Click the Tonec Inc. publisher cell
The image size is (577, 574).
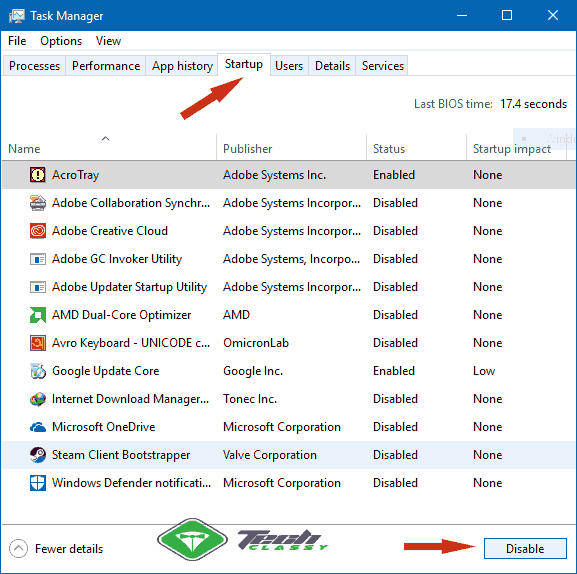250,399
